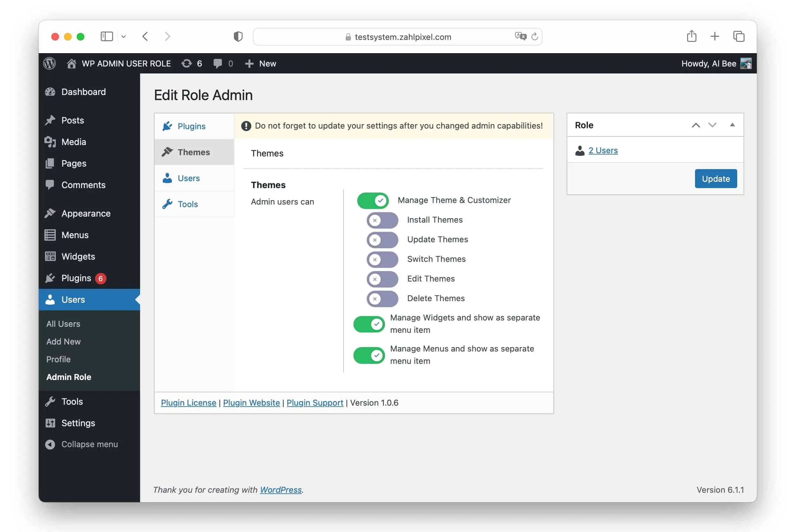Click the Plugins plug icon in sidebar
The width and height of the screenshot is (786, 532).
(x=50, y=278)
